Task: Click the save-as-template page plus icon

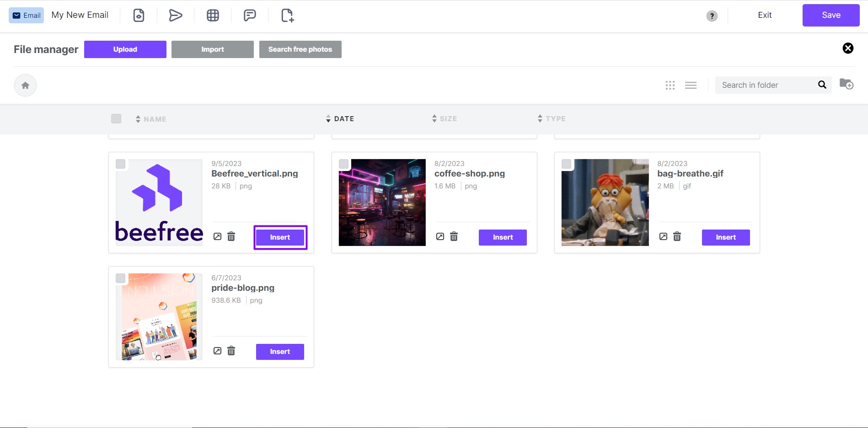Action: 287,16
